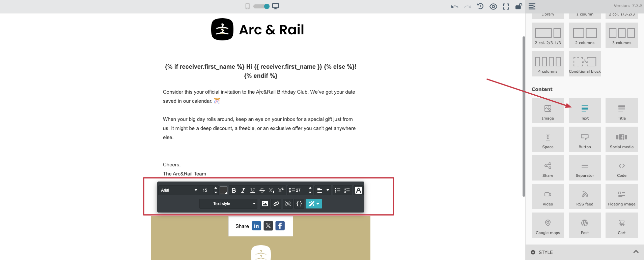Viewport: 644px width, 260px height.
Task: Open the Text style dropdown
Action: [x=228, y=204]
